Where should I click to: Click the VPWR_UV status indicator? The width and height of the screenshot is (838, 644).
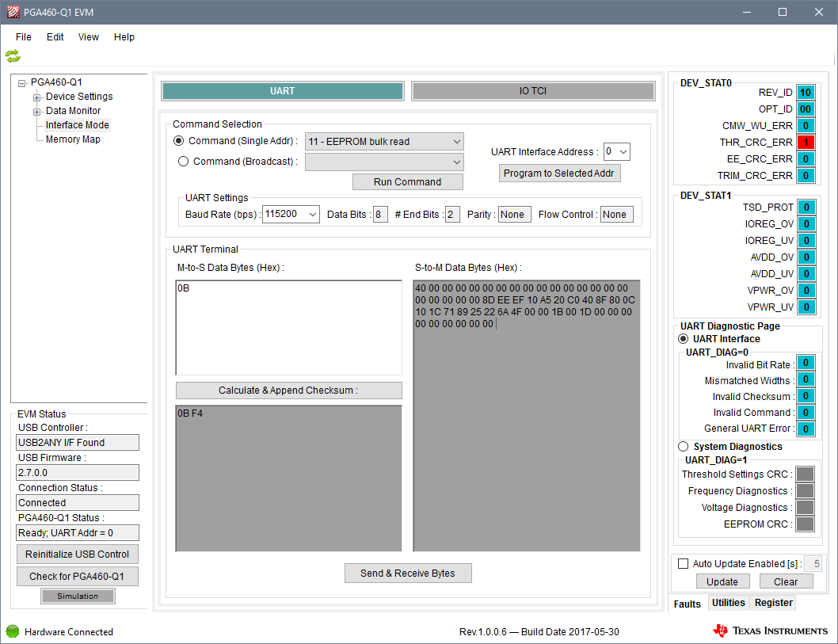pos(806,307)
